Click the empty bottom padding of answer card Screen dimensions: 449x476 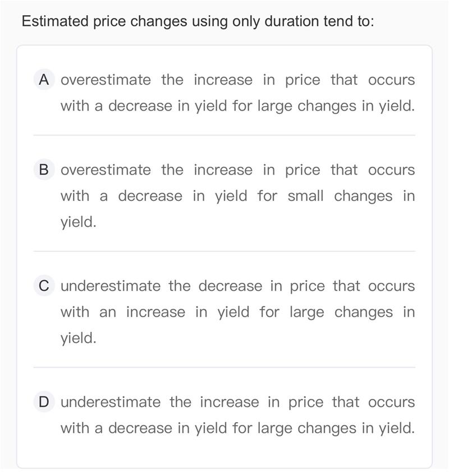[x=224, y=453]
